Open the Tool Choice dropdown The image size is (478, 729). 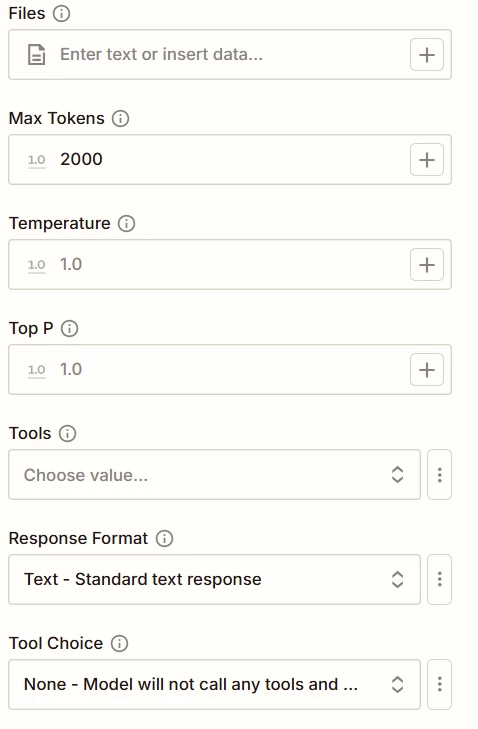coord(214,685)
